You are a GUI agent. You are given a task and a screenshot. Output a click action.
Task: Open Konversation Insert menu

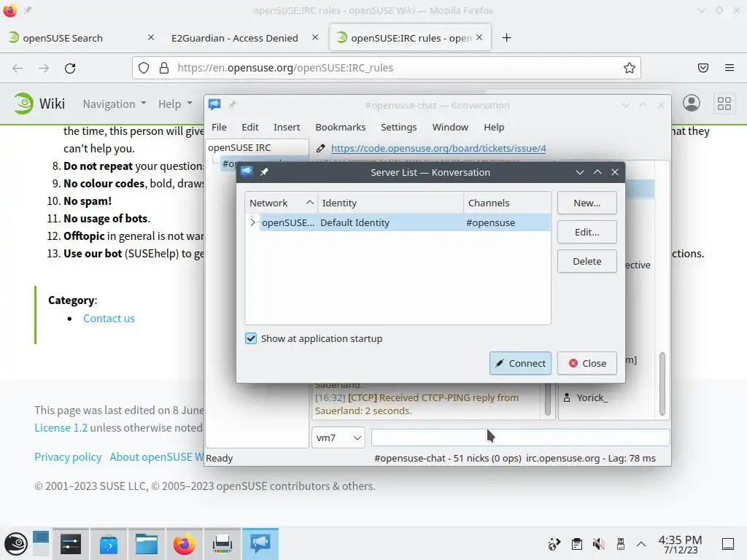tap(287, 127)
